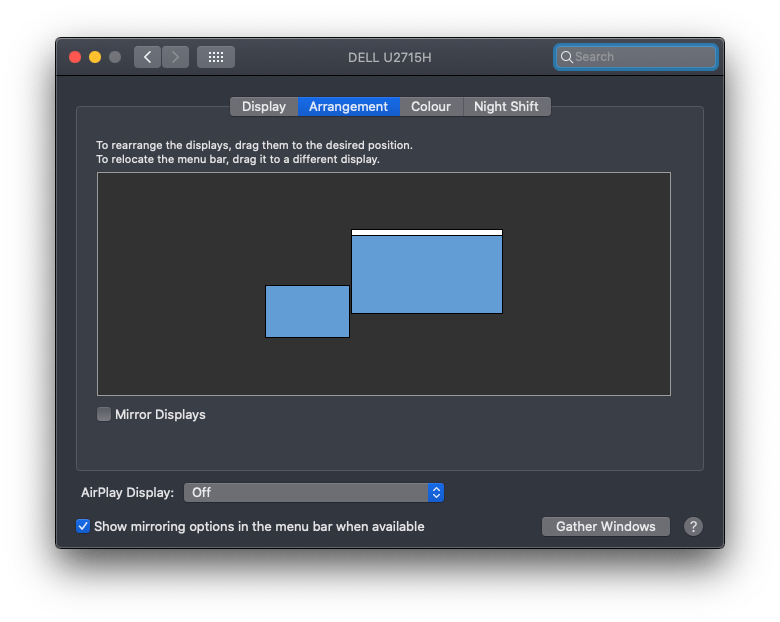Go to the Night Shift tab
The image size is (780, 622).
[506, 106]
